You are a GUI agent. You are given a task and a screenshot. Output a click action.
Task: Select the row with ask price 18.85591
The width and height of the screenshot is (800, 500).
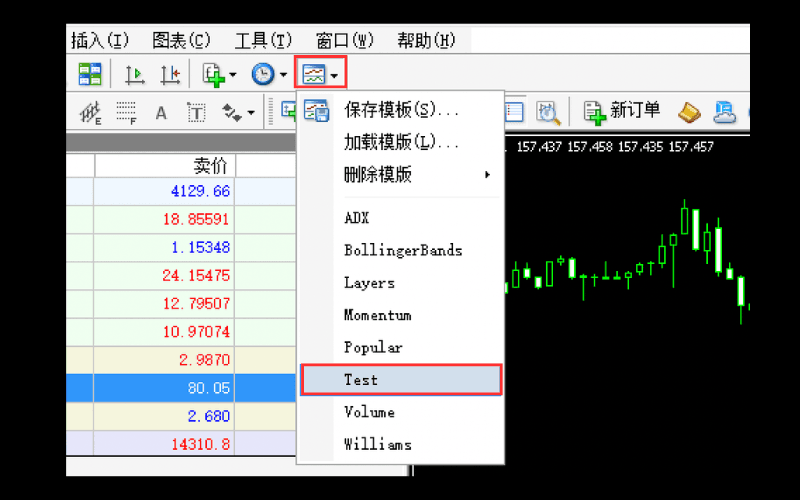coord(181,219)
